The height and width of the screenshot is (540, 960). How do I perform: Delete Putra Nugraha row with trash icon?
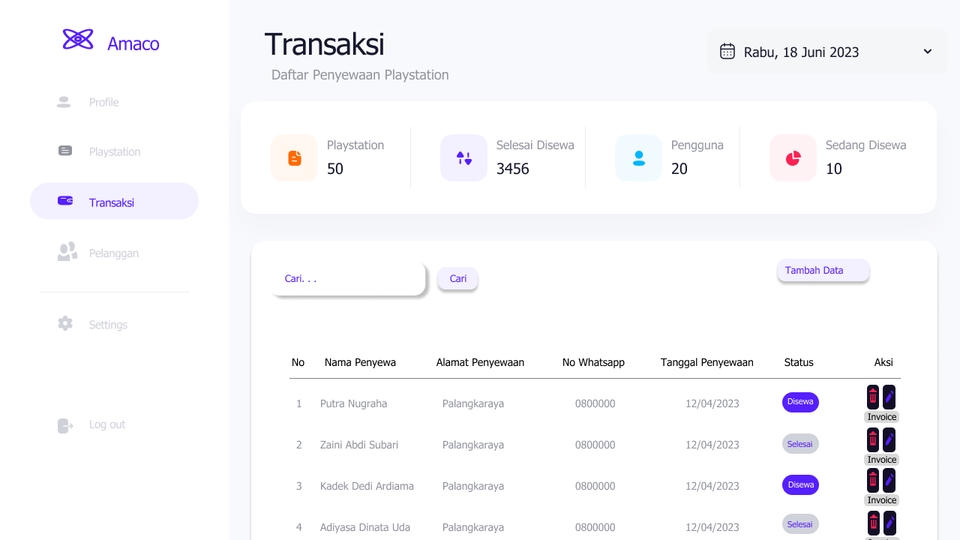pyautogui.click(x=873, y=397)
